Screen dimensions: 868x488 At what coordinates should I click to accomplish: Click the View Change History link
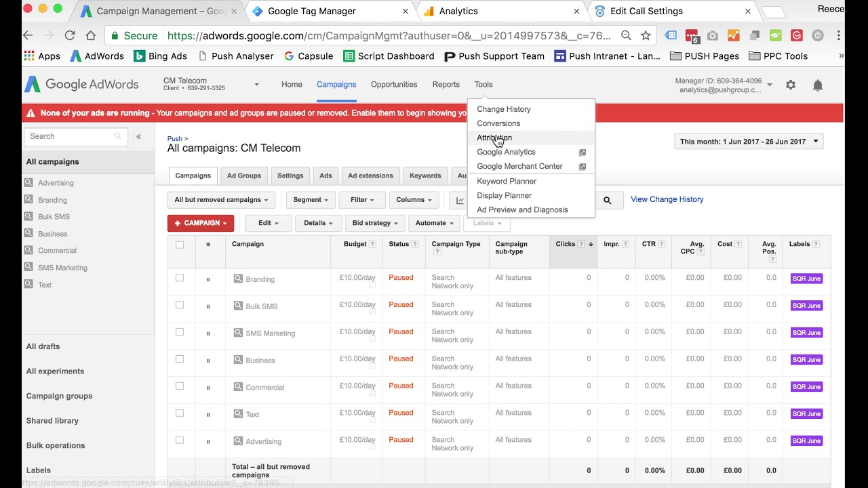667,199
